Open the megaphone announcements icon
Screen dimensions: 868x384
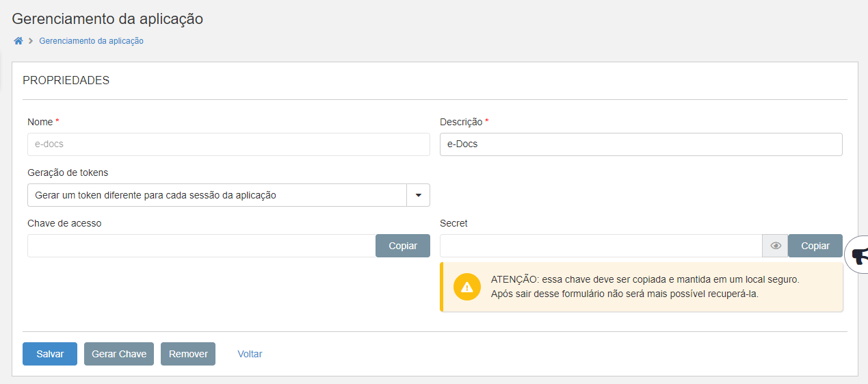click(859, 255)
